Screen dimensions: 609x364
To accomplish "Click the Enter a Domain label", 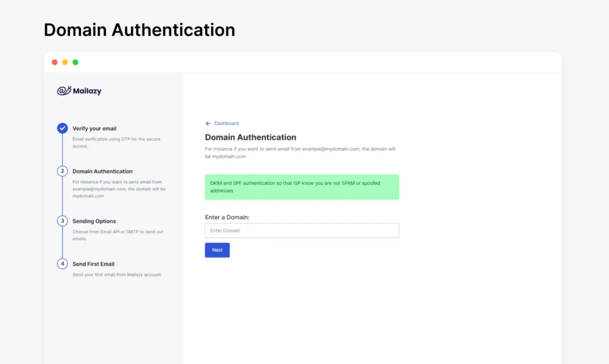I will [x=227, y=217].
